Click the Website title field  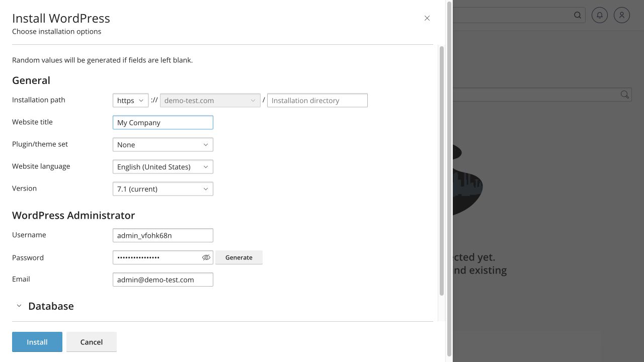(163, 123)
